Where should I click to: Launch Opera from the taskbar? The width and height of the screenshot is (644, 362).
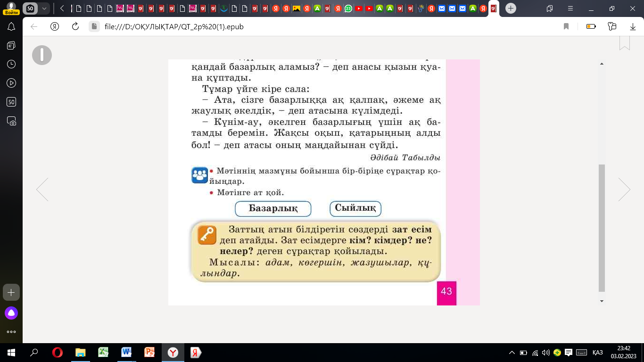pyautogui.click(x=58, y=353)
